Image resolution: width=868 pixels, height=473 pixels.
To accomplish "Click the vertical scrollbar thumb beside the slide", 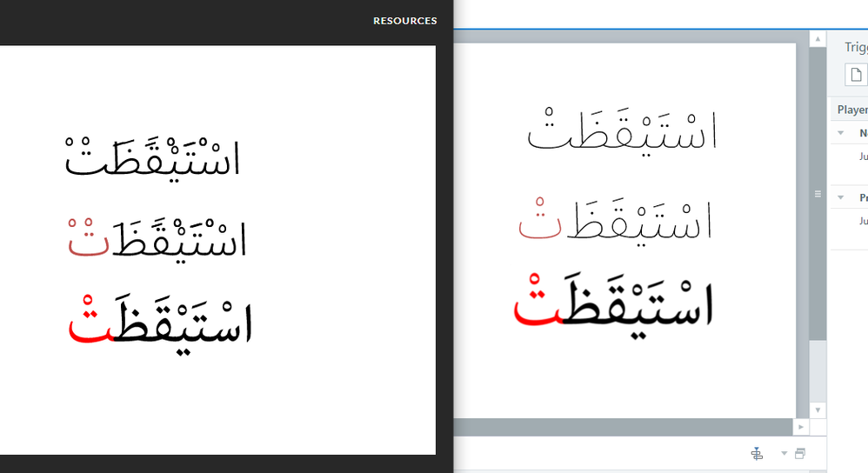I will click(x=818, y=194).
